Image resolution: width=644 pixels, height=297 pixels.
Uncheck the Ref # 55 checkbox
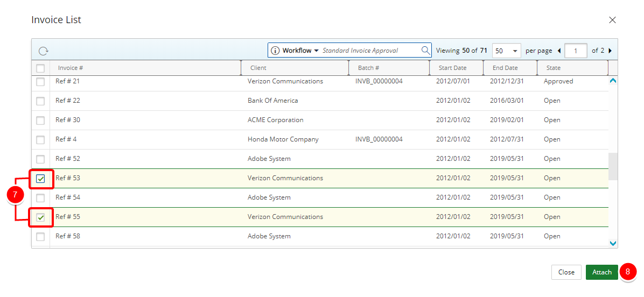pos(40,217)
